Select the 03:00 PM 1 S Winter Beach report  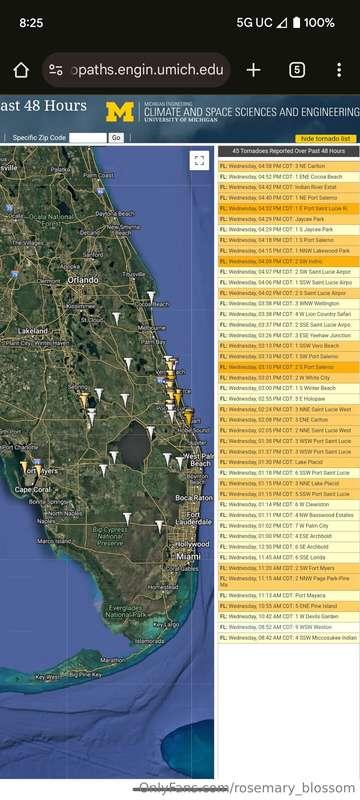[289, 388]
